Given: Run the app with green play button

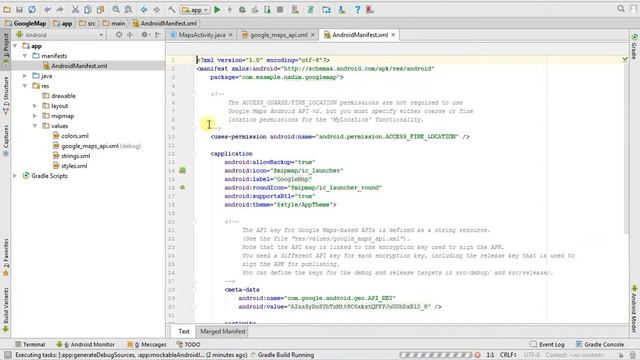Looking at the screenshot, I should click(x=217, y=9).
